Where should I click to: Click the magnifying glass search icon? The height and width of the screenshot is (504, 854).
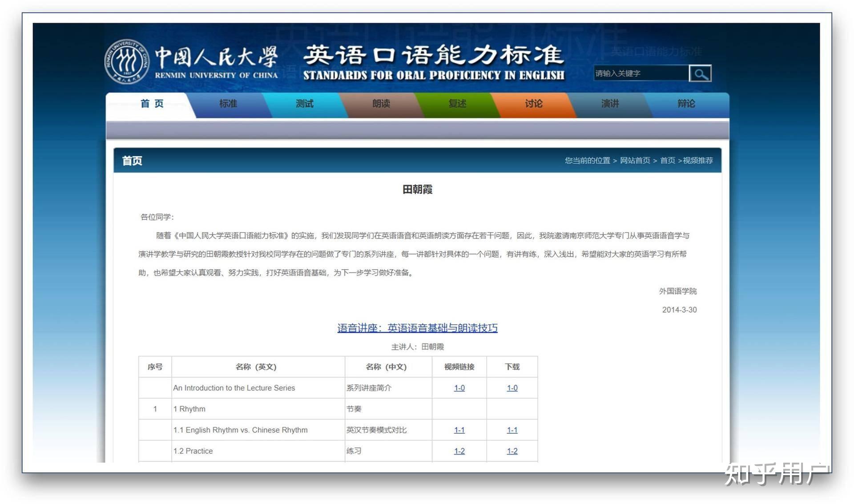point(701,73)
